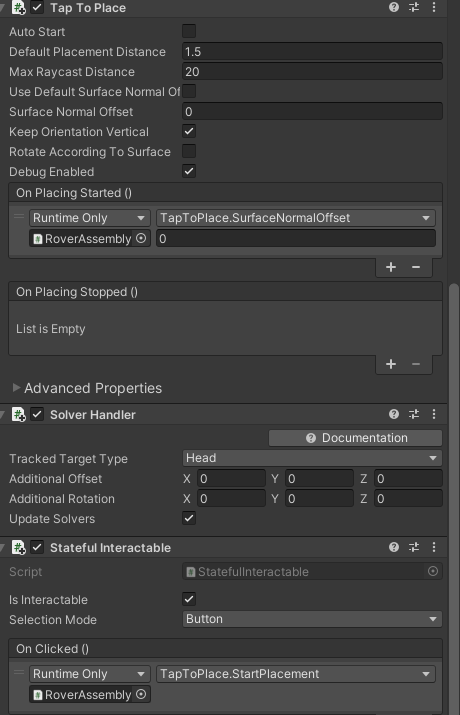Open Stateful Interactable help reference icon
This screenshot has height=715, width=460.
[394, 547]
